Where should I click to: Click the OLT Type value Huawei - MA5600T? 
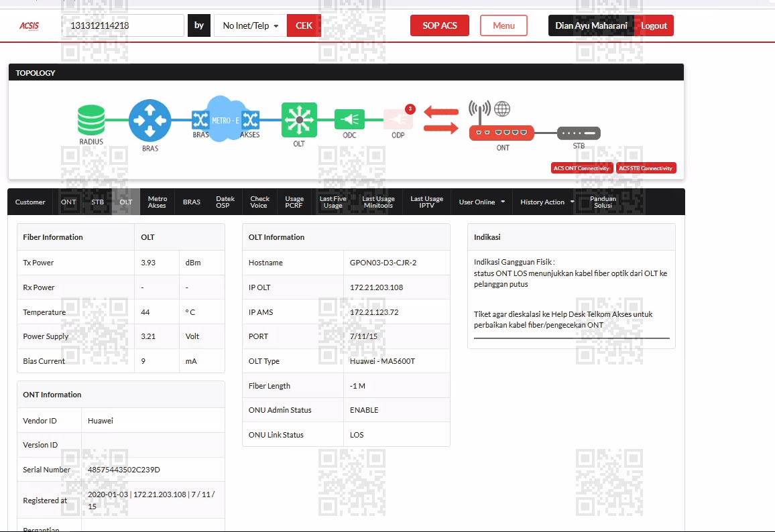(382, 361)
